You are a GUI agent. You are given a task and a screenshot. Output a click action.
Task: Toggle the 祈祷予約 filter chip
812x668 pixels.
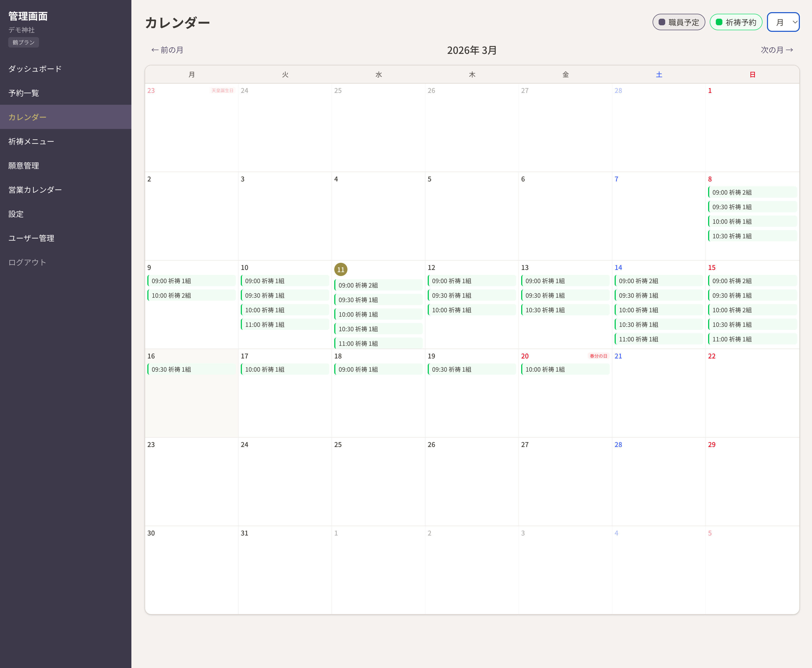735,22
